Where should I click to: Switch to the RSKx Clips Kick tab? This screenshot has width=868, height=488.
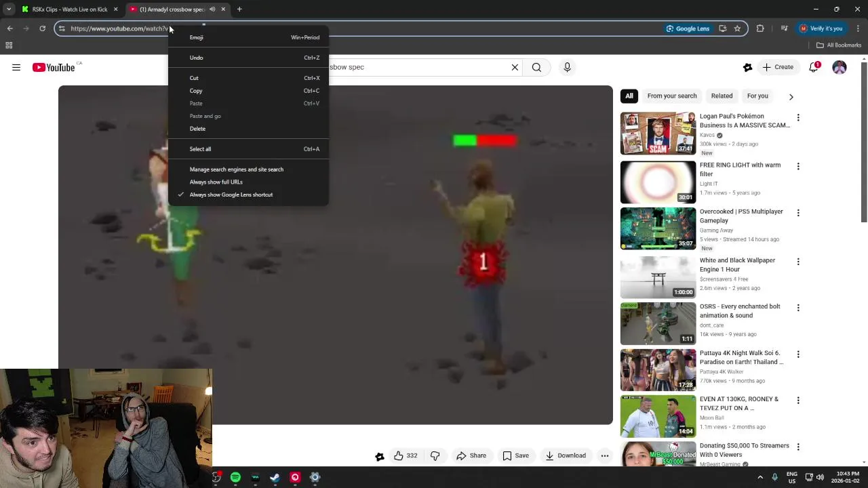pyautogui.click(x=70, y=9)
